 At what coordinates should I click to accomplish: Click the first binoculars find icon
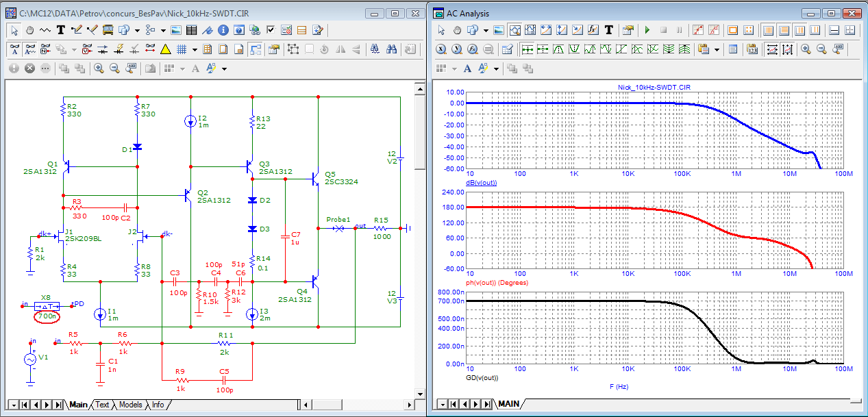coord(375,49)
